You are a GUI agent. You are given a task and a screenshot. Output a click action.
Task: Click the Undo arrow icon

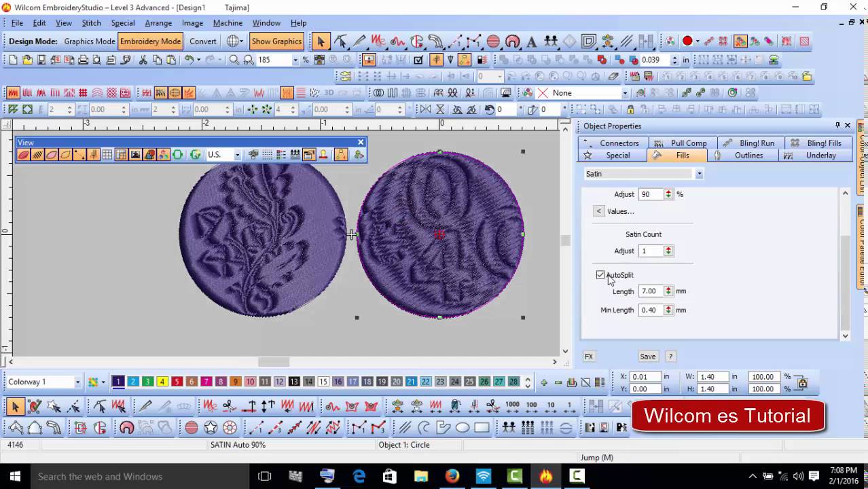coord(189,60)
